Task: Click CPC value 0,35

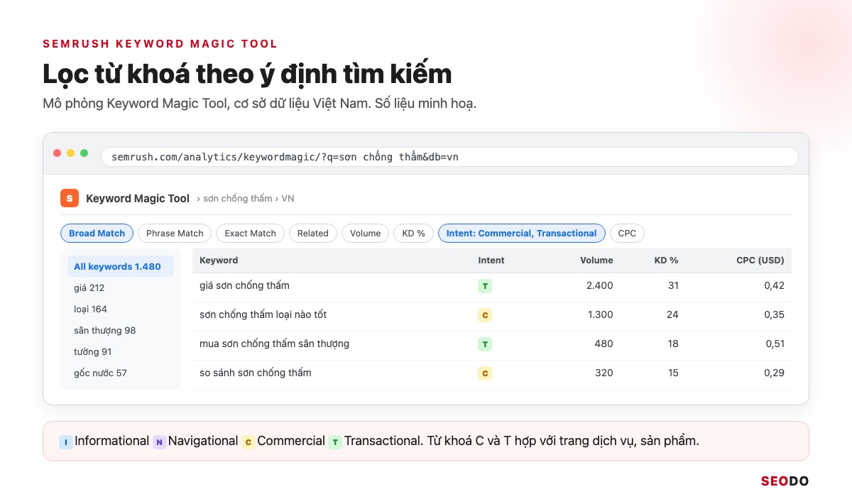Action: click(775, 314)
